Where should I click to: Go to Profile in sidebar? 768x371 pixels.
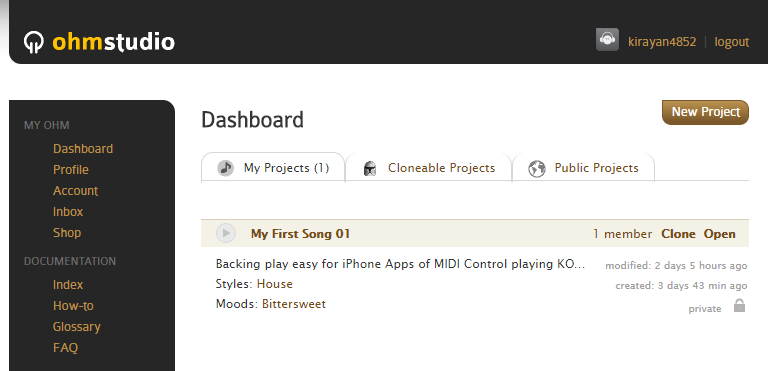[71, 170]
